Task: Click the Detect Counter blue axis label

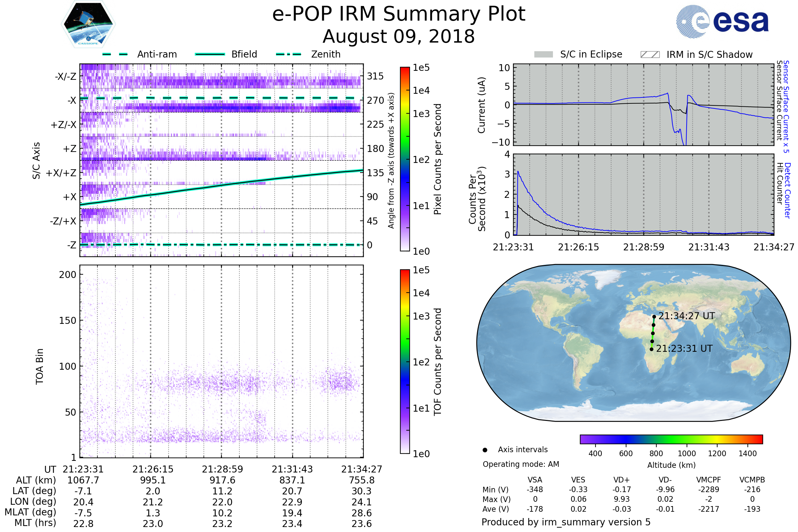Action: (787, 191)
